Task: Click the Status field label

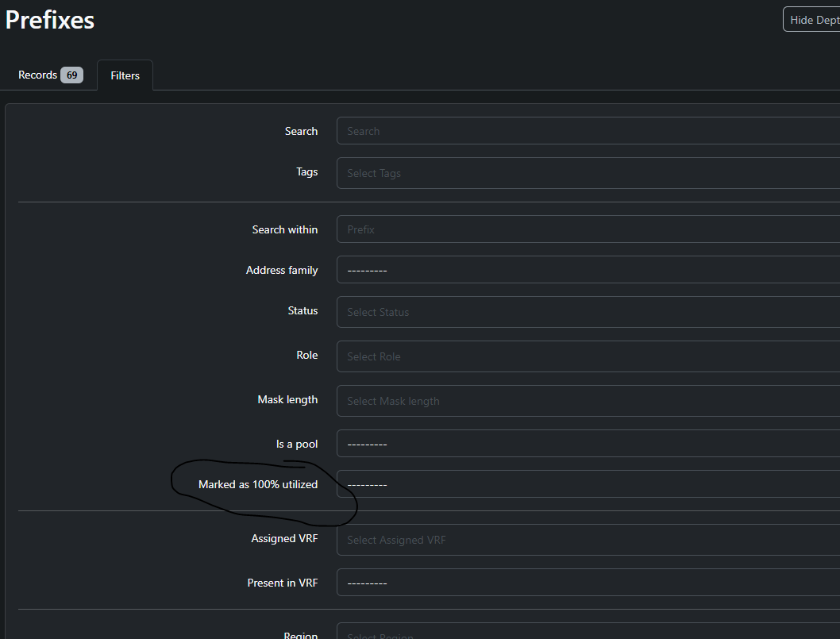Action: (x=302, y=310)
